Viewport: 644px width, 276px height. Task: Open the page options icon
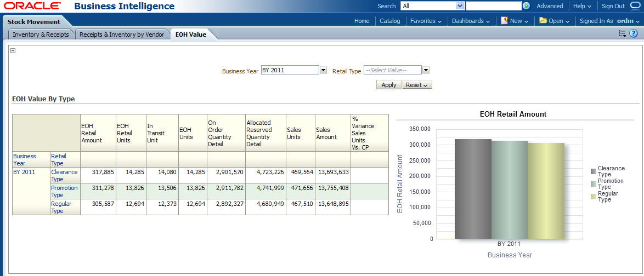622,33
